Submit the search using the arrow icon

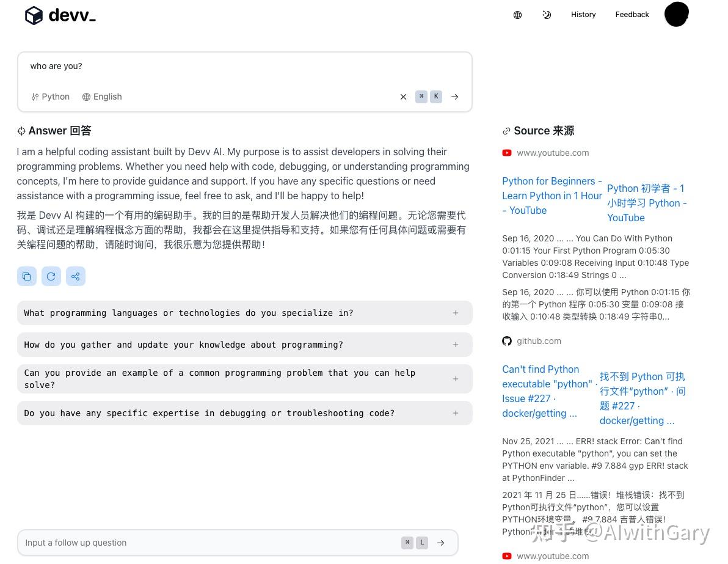point(454,97)
